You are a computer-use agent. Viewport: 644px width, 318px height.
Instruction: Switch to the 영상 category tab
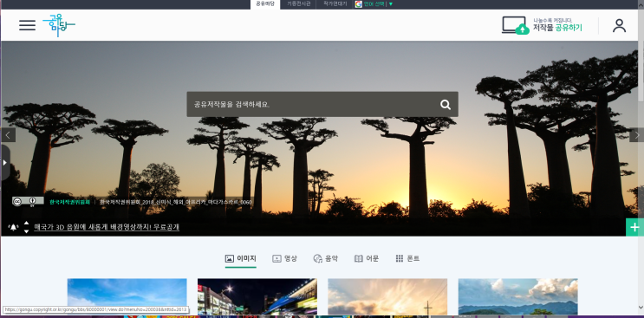[x=284, y=258]
